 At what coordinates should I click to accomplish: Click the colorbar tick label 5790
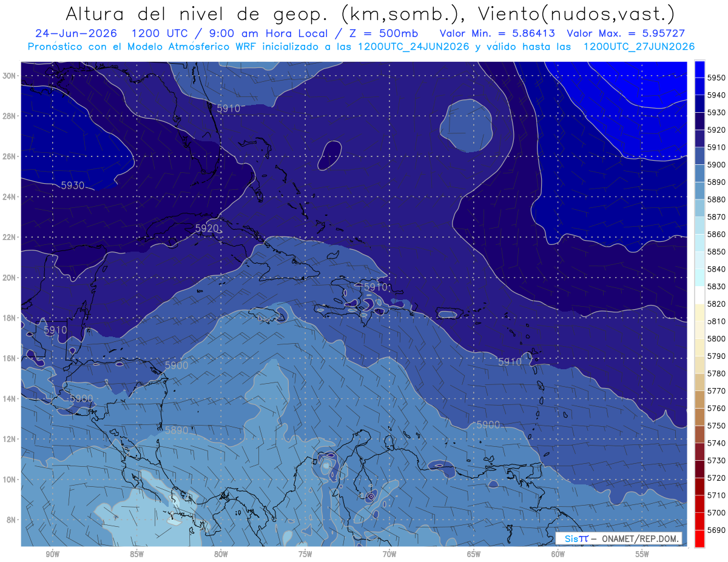tap(716, 356)
